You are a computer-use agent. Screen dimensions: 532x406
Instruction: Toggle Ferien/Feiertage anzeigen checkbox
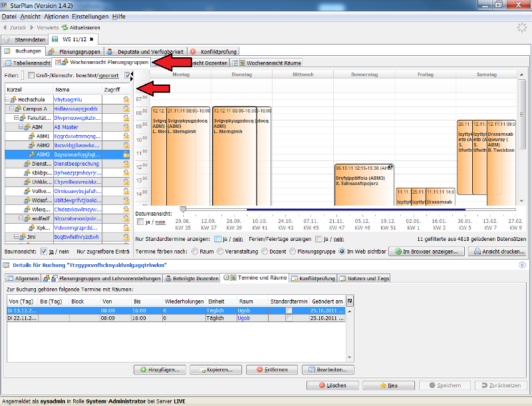coord(319,239)
